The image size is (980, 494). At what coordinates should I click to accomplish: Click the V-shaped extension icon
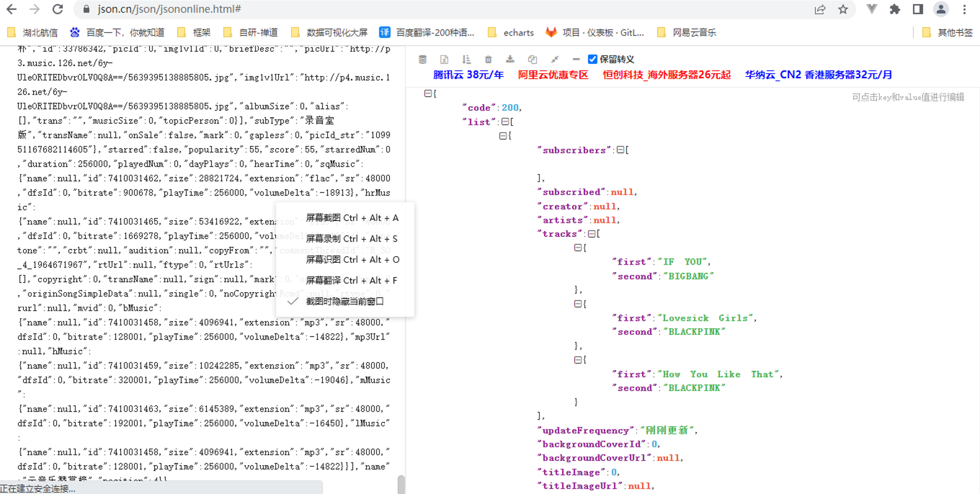(871, 9)
